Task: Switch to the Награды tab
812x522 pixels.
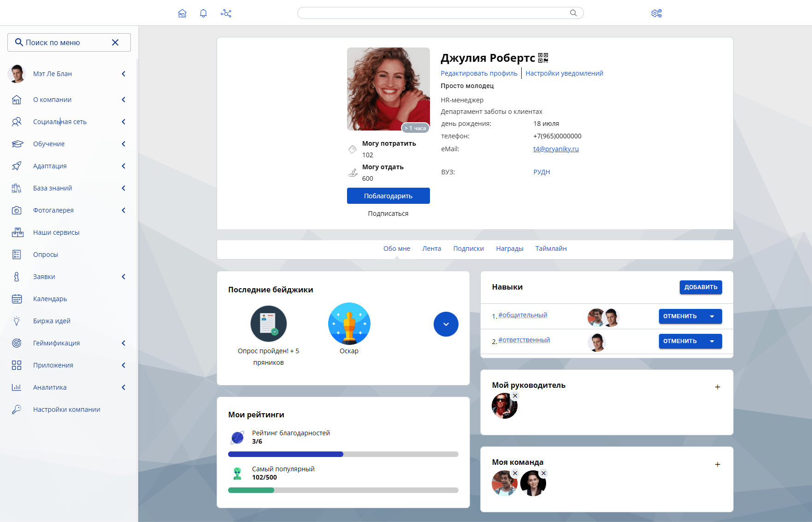Action: coord(509,249)
